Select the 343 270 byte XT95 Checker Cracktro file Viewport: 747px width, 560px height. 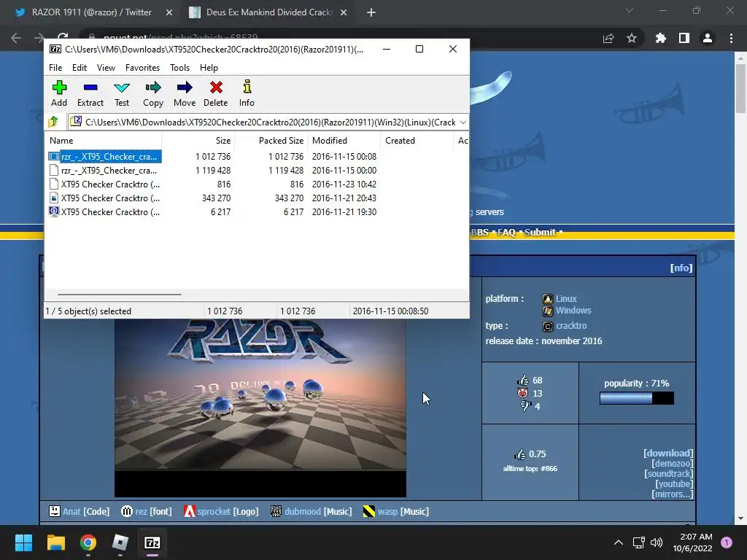tap(105, 198)
